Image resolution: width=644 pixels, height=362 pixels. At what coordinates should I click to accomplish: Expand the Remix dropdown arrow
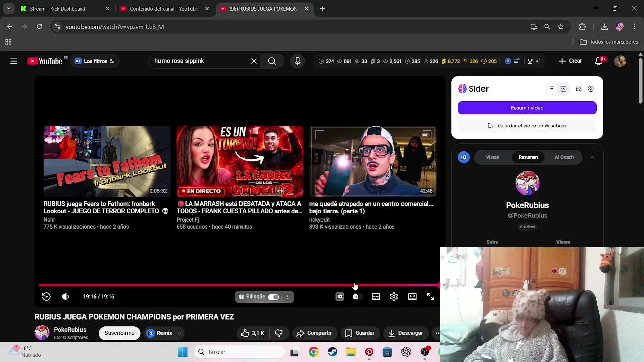[x=179, y=333]
